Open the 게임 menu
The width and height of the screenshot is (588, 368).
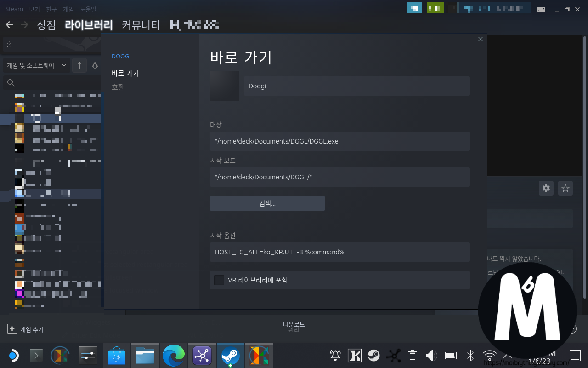point(68,9)
